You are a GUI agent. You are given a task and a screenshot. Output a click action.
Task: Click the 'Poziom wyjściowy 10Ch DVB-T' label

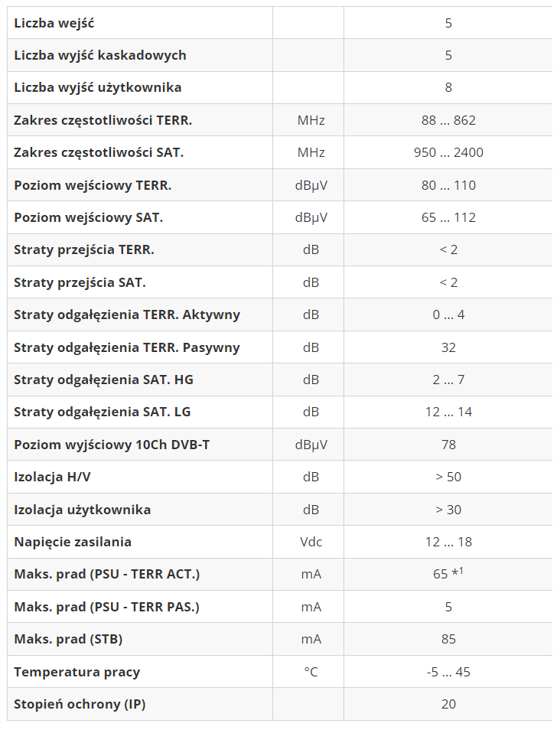pyautogui.click(x=112, y=445)
